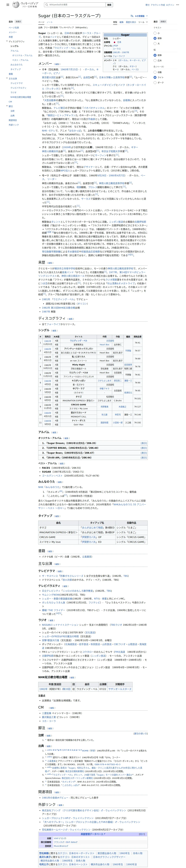Image resolution: width=186 pixels, height=868 pixels.
Task: Go to 外部リンク in the contents sidebar
Action: click(x=14, y=125)
